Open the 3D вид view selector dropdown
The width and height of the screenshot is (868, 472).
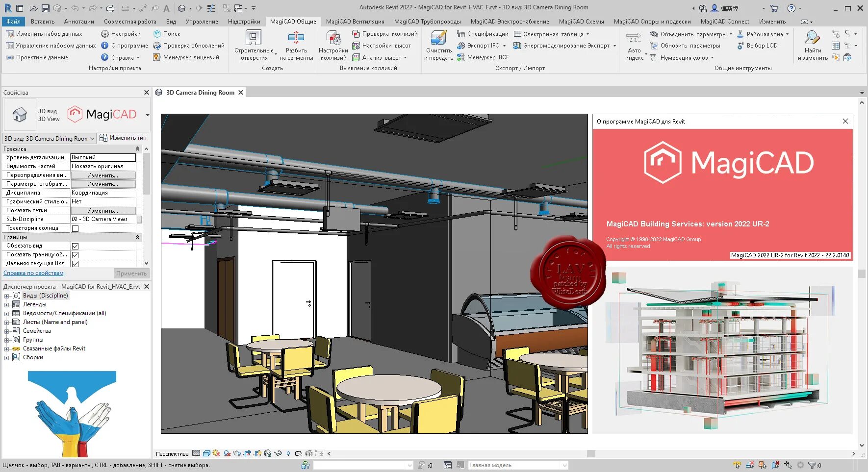(x=50, y=139)
